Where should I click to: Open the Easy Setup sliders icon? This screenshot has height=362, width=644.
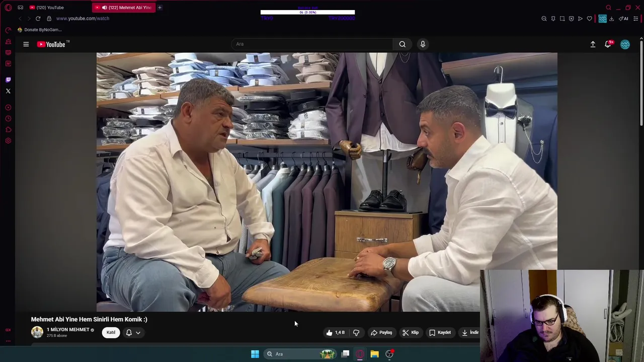pyautogui.click(x=636, y=19)
